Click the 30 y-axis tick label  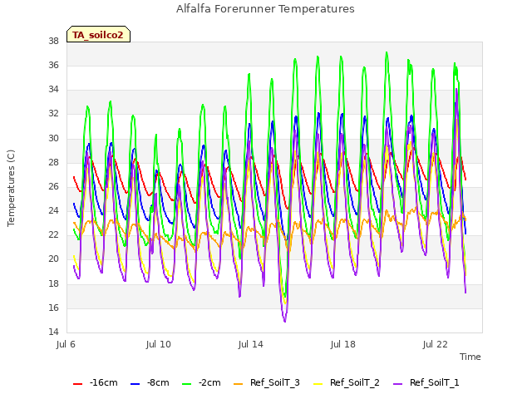click(x=53, y=138)
